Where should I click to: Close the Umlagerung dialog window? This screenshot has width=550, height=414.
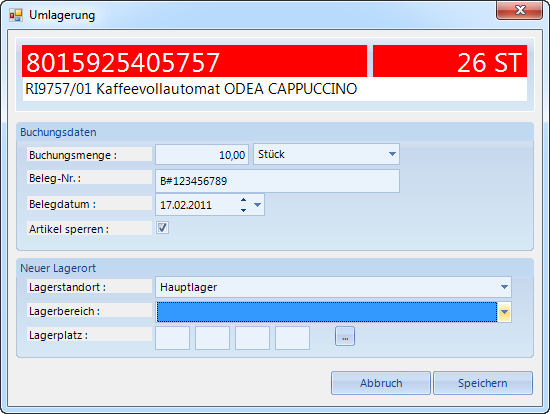[x=519, y=10]
